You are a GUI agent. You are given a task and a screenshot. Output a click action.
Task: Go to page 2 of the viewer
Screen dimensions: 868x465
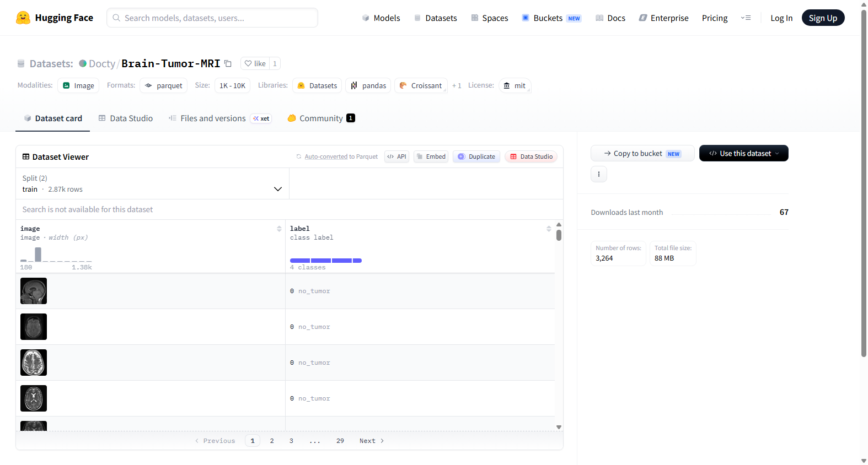[272, 441]
